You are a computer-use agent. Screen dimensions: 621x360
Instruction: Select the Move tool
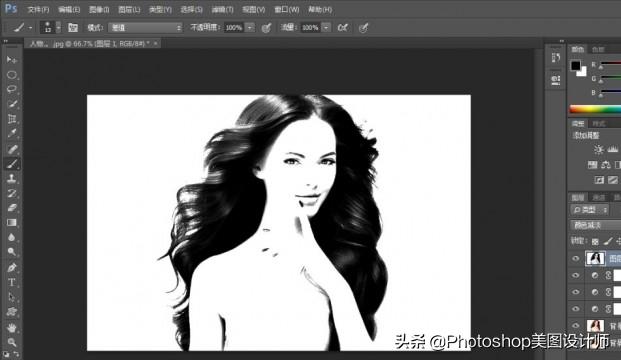coord(11,60)
